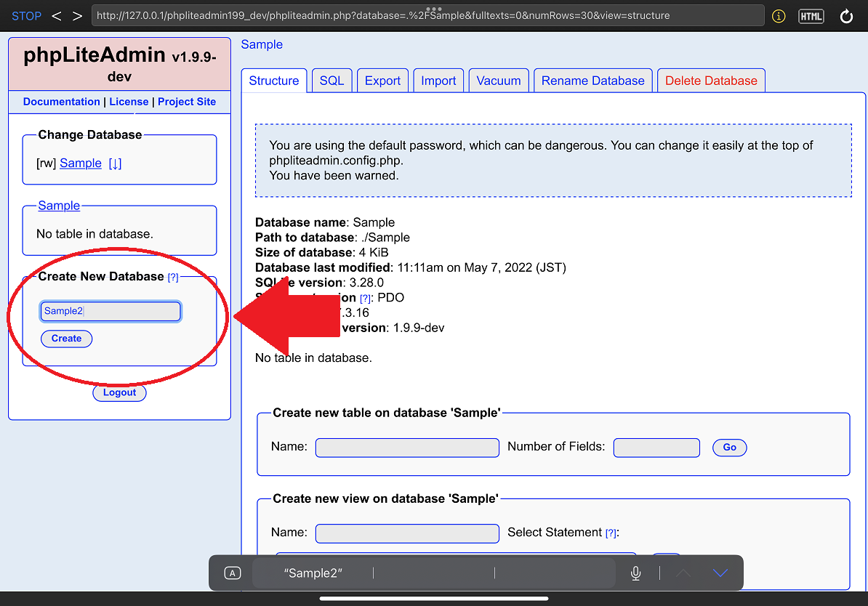Tap the STOP loading button
The image size is (868, 606).
[26, 16]
